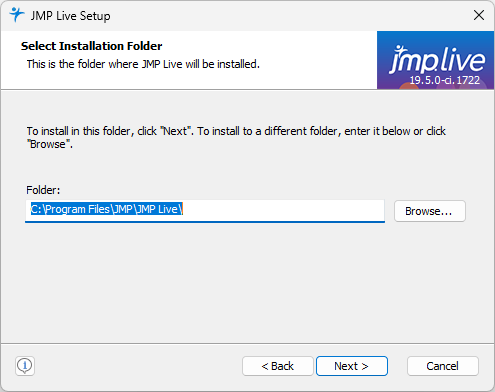Click into the Folder path input field
495x392 pixels.
point(205,210)
